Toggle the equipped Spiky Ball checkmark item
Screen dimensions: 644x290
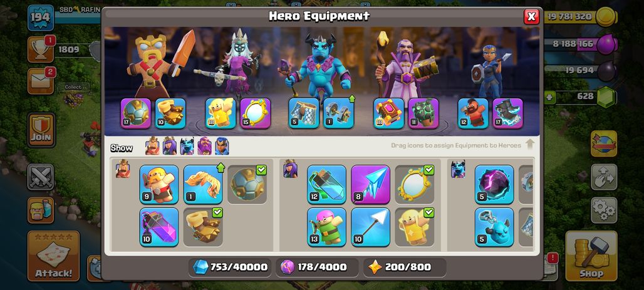point(247,184)
